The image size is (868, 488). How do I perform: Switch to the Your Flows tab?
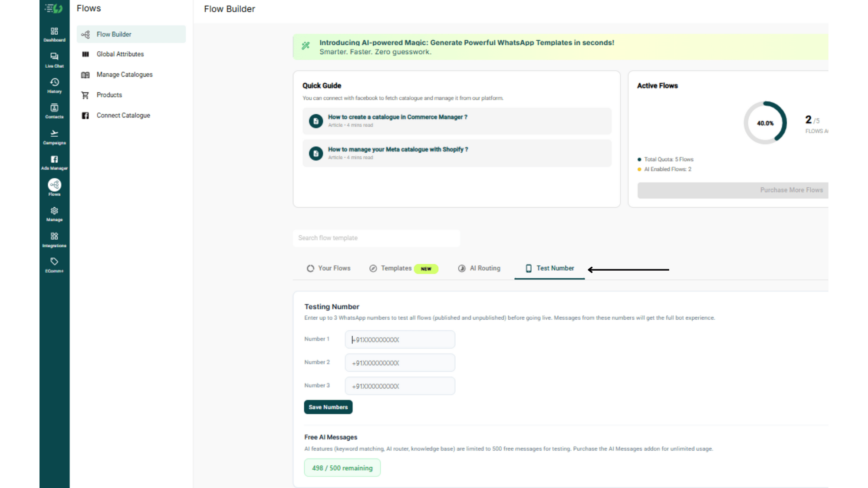point(329,269)
